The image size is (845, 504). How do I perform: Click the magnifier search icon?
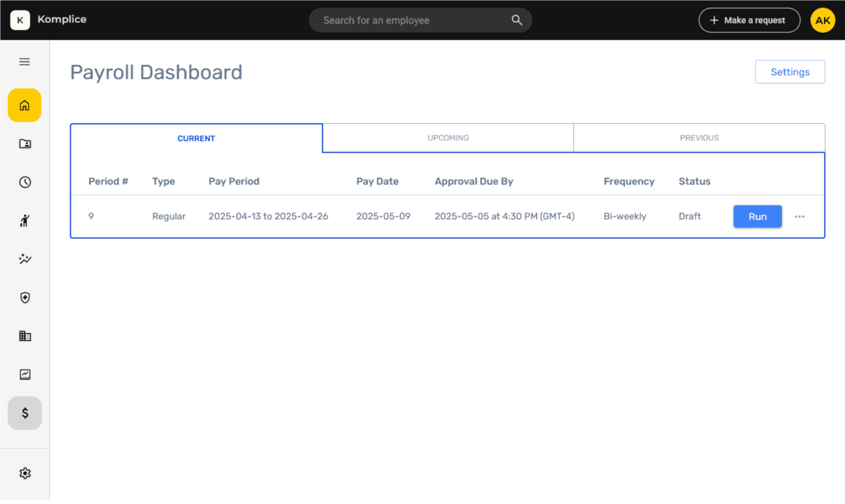517,20
